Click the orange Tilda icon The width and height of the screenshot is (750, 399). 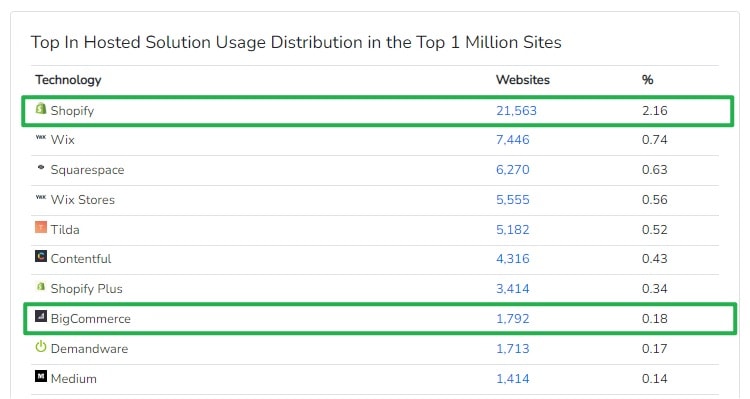click(41, 227)
